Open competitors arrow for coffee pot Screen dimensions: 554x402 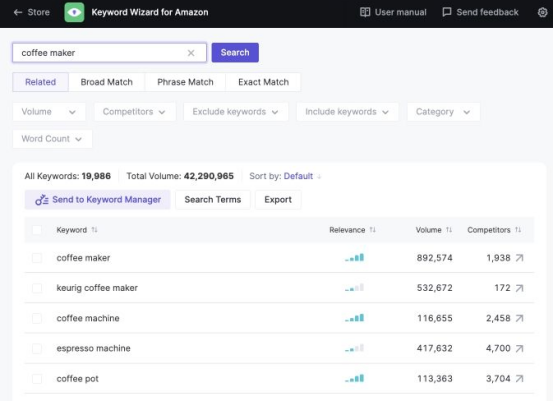pyautogui.click(x=519, y=379)
